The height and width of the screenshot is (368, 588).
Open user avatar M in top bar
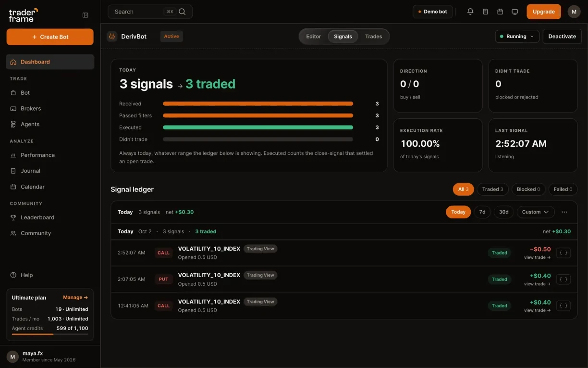click(x=574, y=12)
